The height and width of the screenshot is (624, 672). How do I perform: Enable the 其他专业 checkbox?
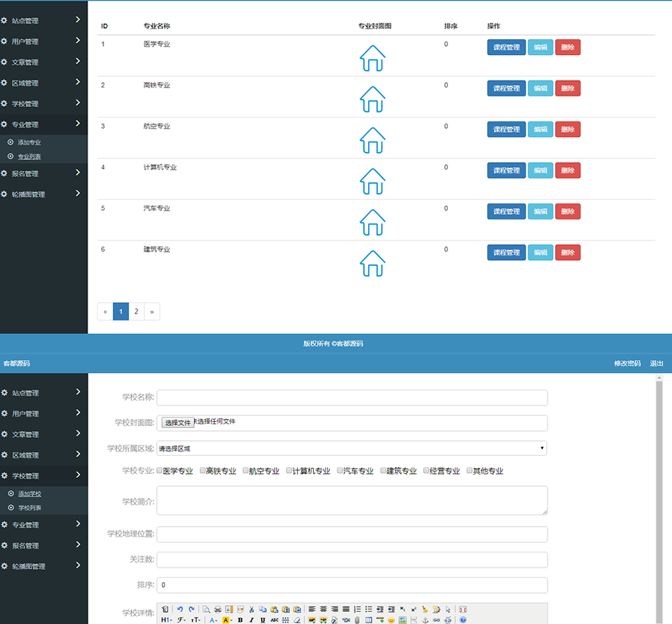[469, 471]
